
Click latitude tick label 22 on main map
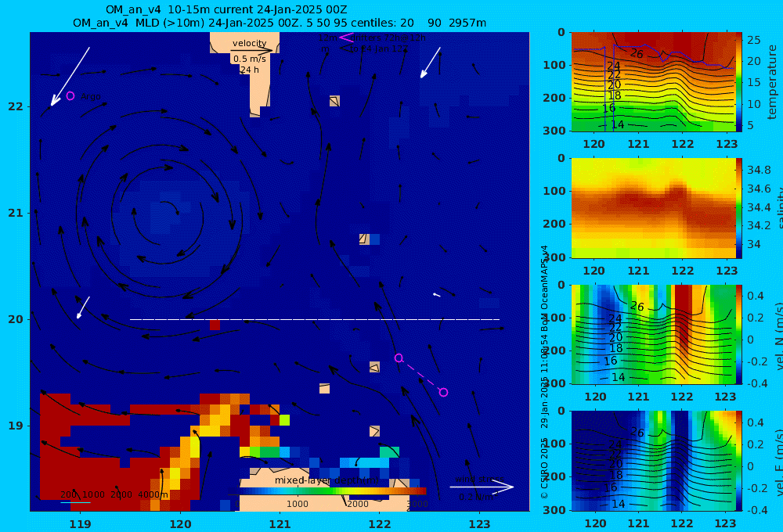click(16, 106)
